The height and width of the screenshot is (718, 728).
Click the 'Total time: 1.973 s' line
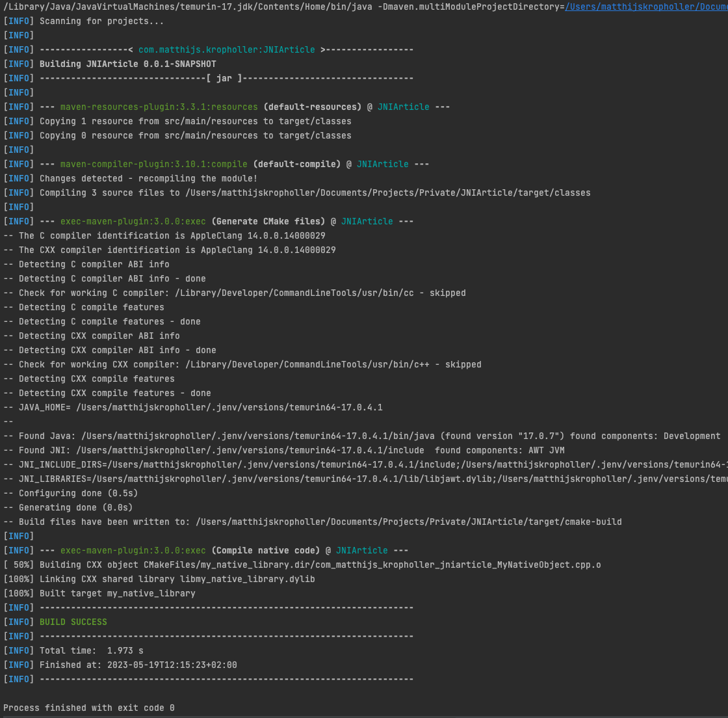coord(91,650)
